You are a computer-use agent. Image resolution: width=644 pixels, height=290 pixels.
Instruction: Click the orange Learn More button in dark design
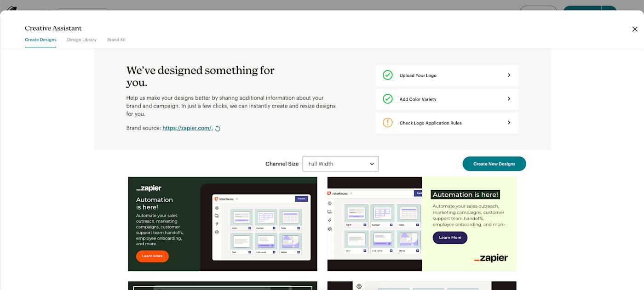[x=152, y=256]
